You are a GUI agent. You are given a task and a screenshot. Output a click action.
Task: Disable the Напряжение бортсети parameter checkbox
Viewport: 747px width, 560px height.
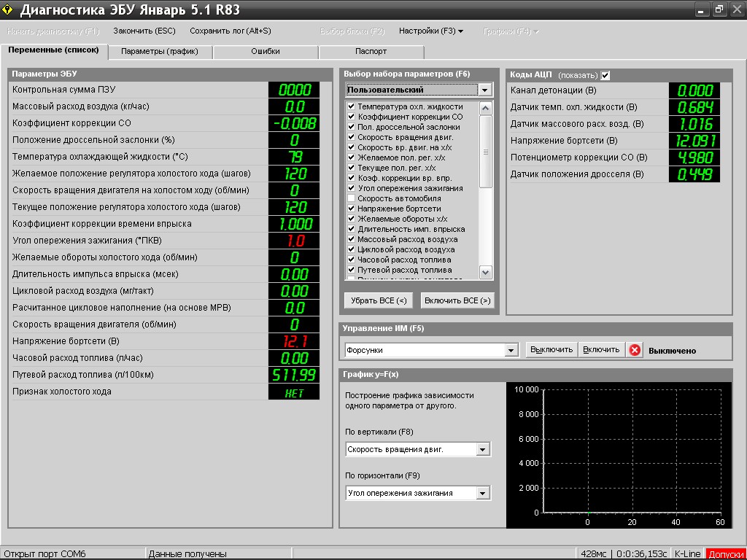point(351,209)
